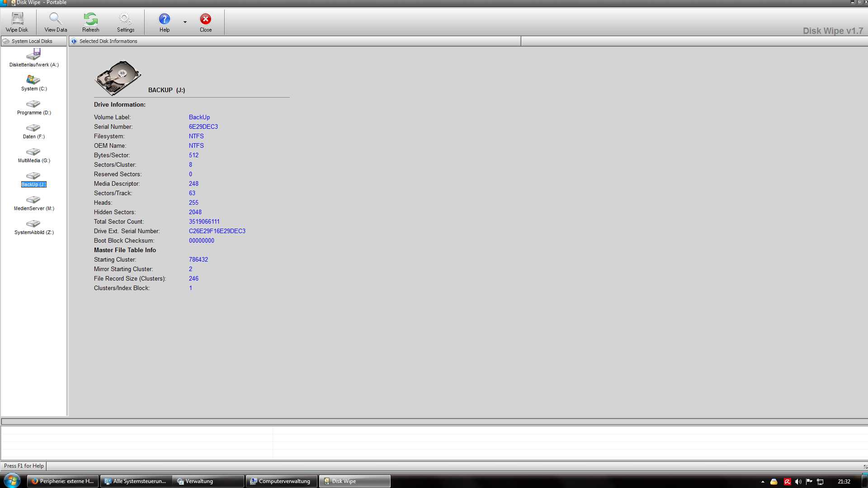Select the MedienServer (M:) drive
868x488 pixels.
[34, 202]
